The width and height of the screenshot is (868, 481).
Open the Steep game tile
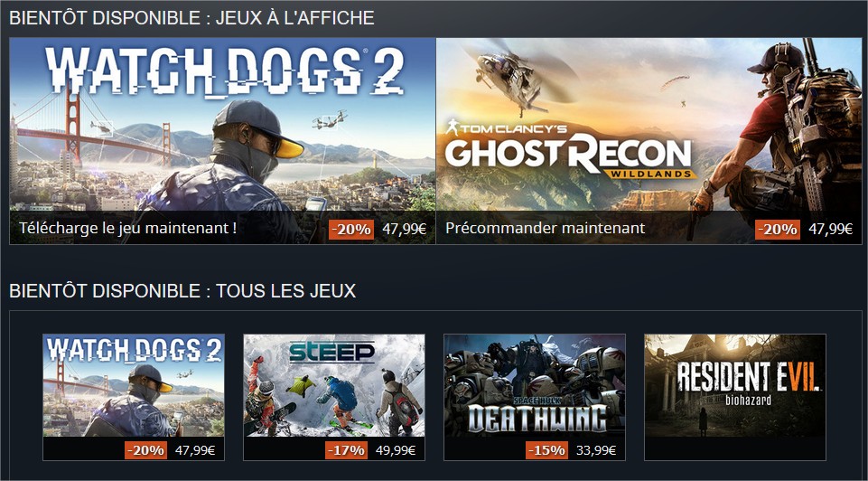pos(334,397)
